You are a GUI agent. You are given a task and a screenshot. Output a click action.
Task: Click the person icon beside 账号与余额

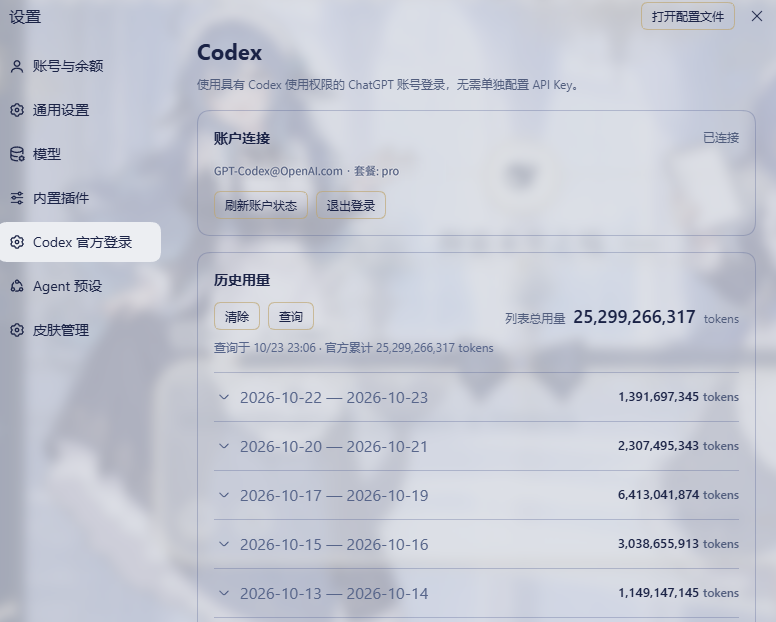coord(17,66)
